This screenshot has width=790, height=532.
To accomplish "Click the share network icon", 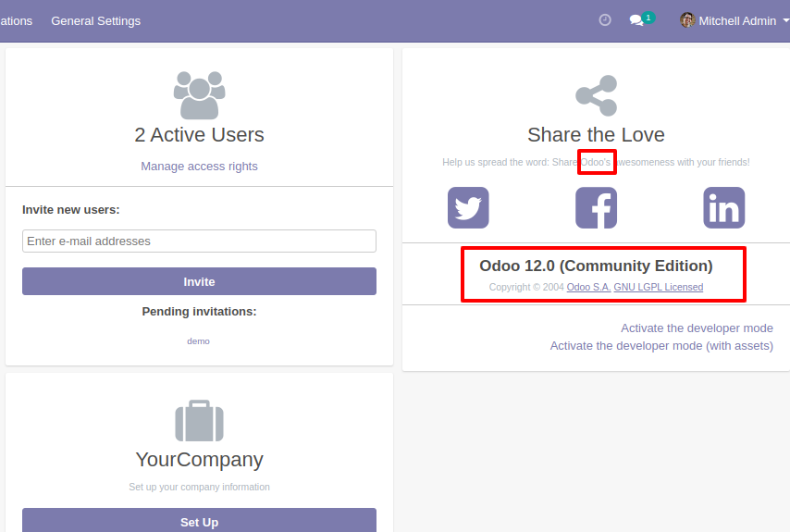I will tap(596, 95).
